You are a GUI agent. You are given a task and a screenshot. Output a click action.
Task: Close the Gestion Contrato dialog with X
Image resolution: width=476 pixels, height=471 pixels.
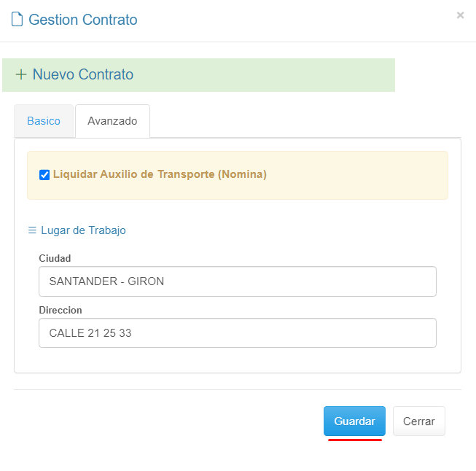[460, 15]
